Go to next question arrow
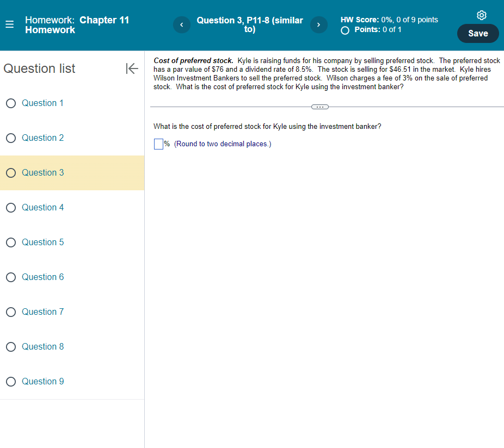This screenshot has width=504, height=448. 318,24
